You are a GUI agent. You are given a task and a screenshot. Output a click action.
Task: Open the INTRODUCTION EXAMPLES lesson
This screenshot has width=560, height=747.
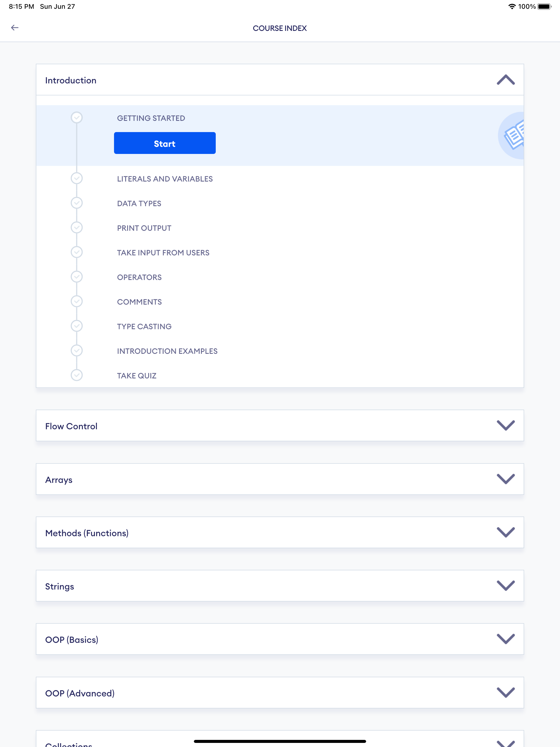coord(167,351)
